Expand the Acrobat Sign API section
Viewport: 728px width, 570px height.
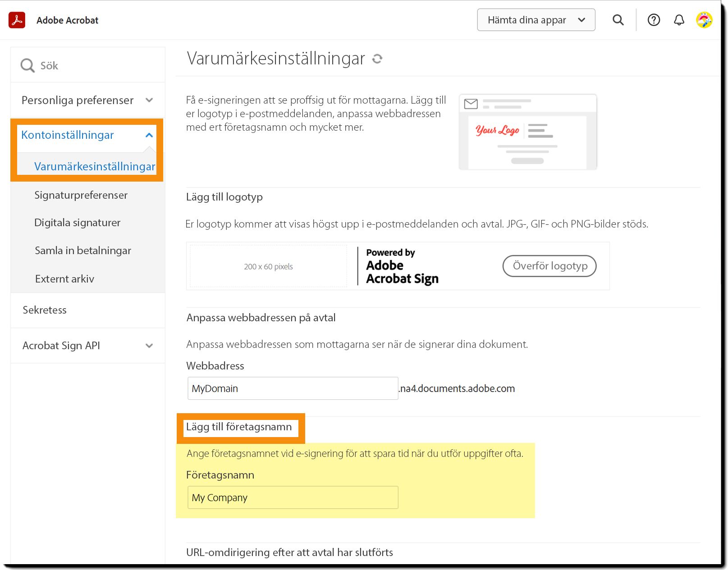tap(88, 346)
